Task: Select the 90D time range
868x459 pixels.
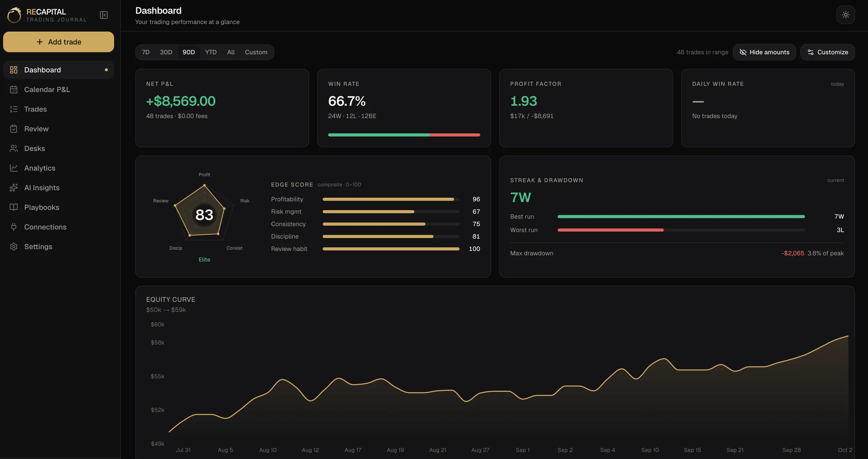Action: (x=189, y=52)
